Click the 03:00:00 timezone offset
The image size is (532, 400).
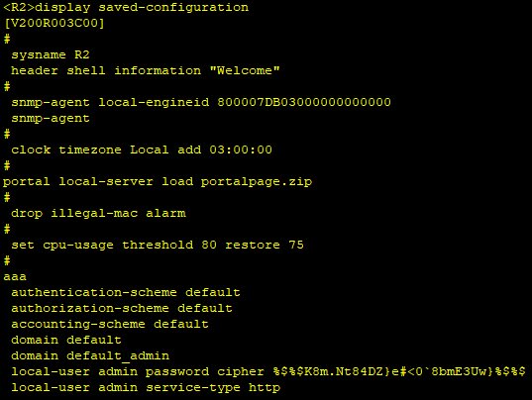[x=241, y=150]
